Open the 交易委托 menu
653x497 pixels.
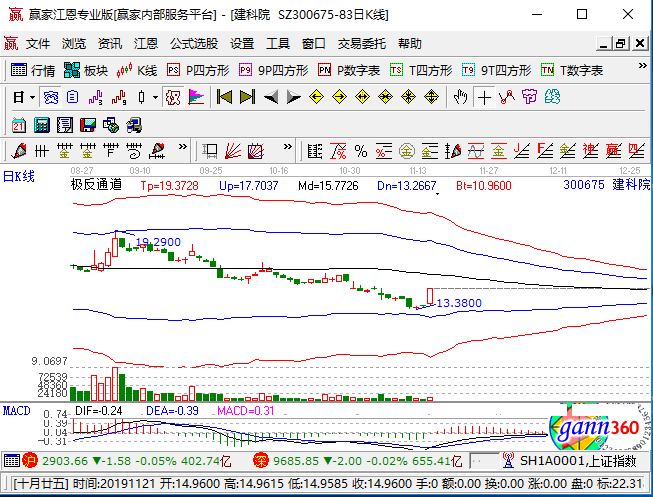[361, 43]
